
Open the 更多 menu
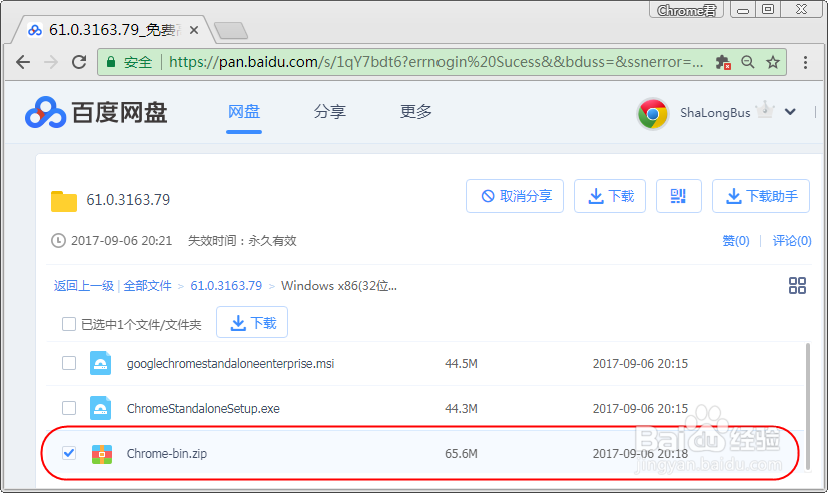(416, 112)
